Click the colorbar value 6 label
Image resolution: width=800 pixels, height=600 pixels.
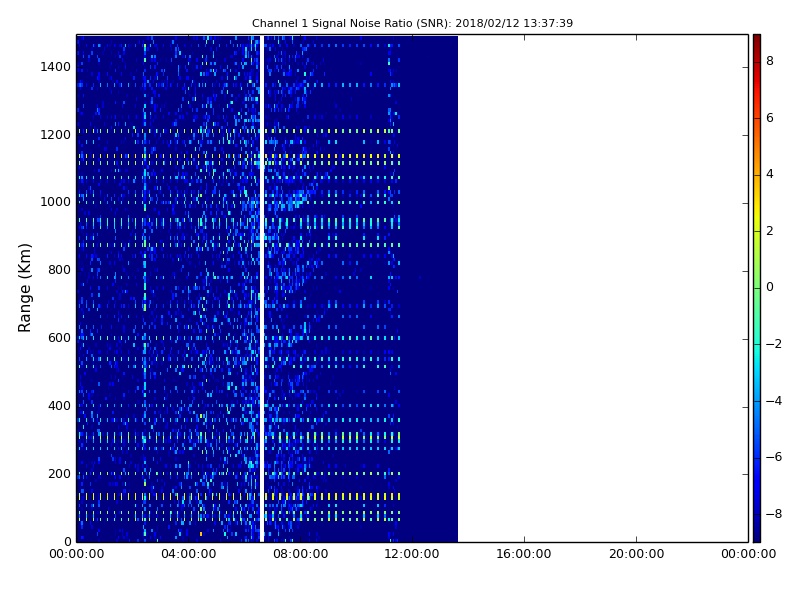(770, 118)
